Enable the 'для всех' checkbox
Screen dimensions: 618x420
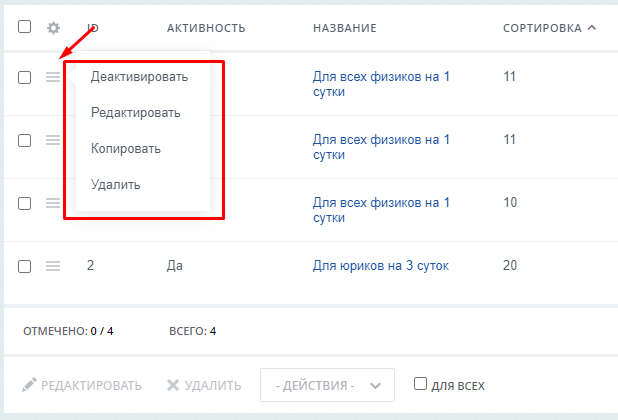[420, 383]
